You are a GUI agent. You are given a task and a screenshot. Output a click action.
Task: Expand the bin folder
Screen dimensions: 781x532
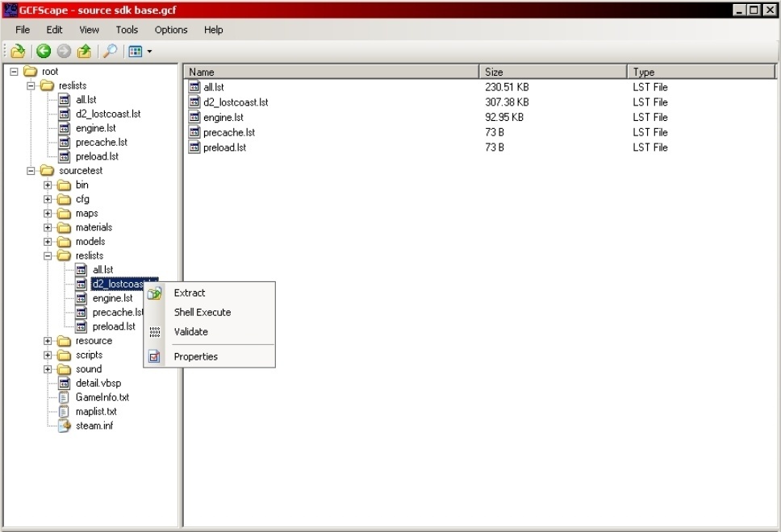[48, 185]
